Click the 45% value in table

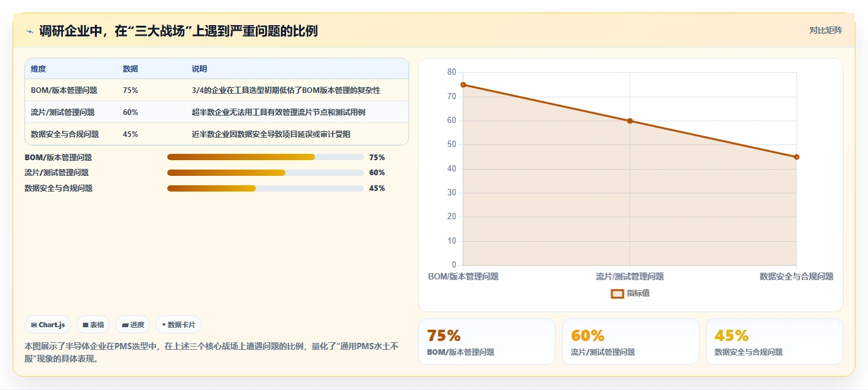click(131, 134)
